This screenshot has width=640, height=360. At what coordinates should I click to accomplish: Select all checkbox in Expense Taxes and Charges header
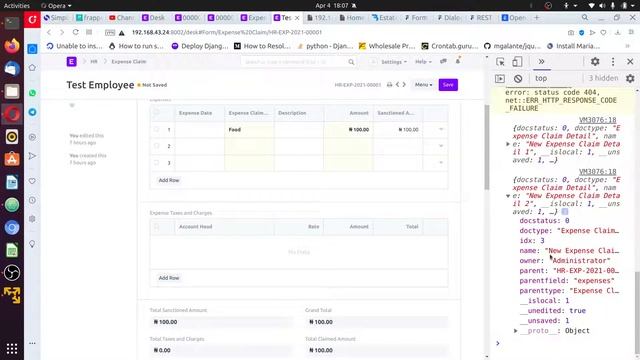point(156,227)
